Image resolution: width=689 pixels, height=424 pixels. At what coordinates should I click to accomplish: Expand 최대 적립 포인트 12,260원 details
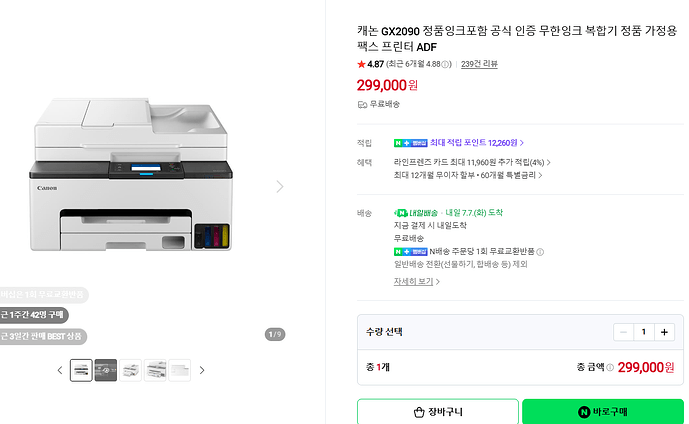click(x=477, y=143)
